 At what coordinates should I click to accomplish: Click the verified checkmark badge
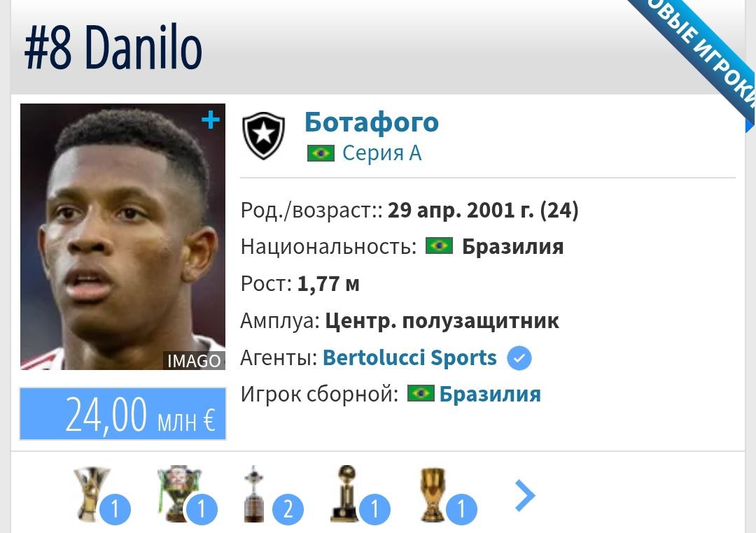click(519, 359)
